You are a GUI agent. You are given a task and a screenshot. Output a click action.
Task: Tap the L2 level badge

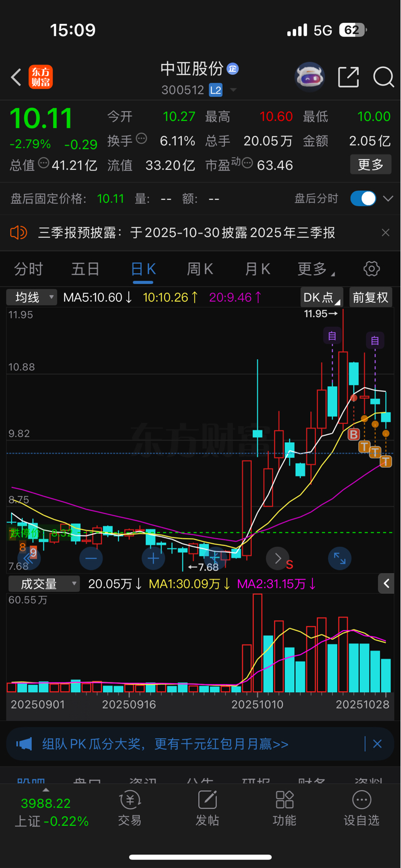coord(215,90)
